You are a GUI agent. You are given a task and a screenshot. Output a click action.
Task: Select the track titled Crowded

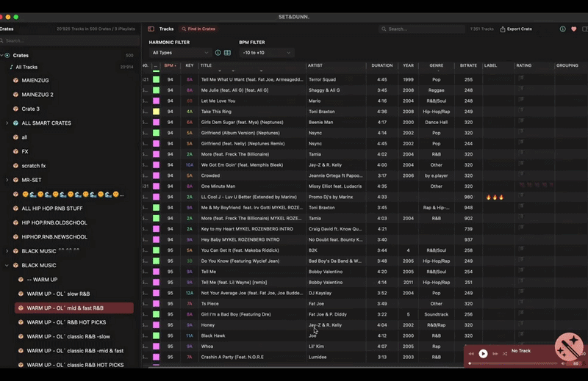(210, 175)
